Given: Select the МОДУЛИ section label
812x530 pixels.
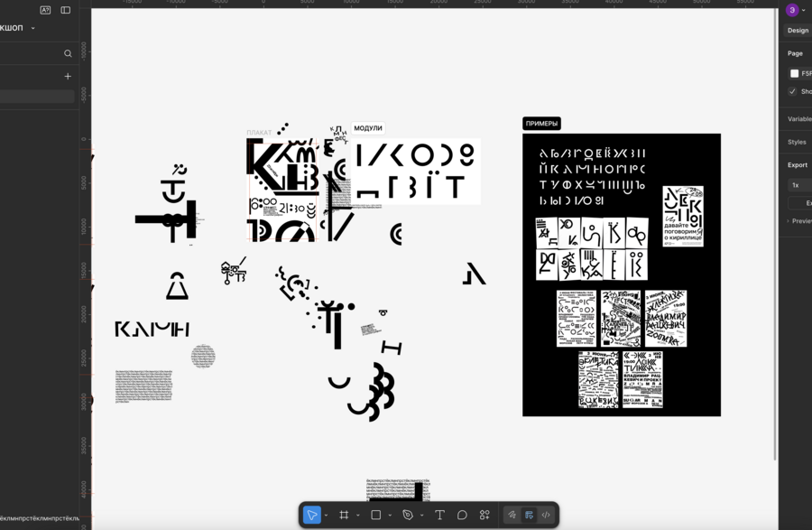Looking at the screenshot, I should pos(368,128).
